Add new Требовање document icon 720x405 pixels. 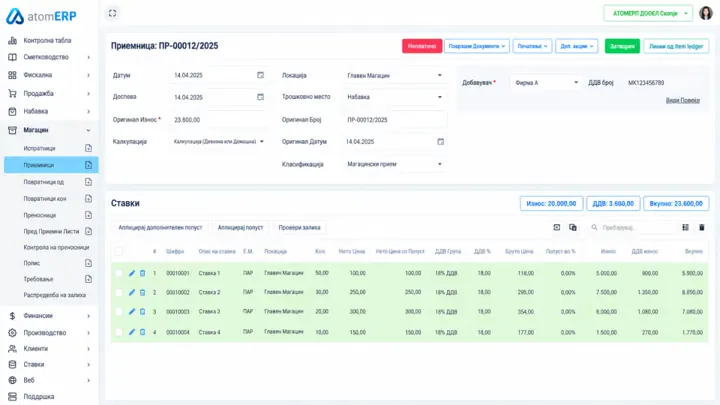pos(88,279)
